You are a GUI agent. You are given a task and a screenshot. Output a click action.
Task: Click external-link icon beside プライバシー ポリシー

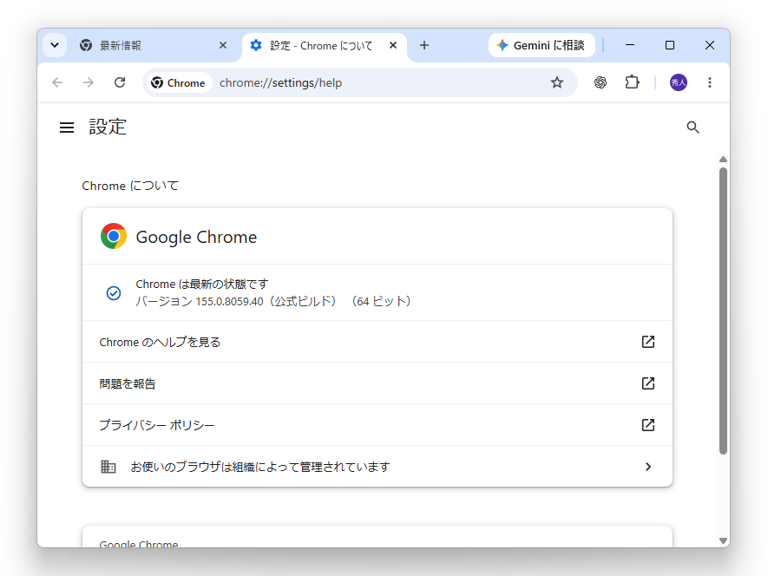648,425
